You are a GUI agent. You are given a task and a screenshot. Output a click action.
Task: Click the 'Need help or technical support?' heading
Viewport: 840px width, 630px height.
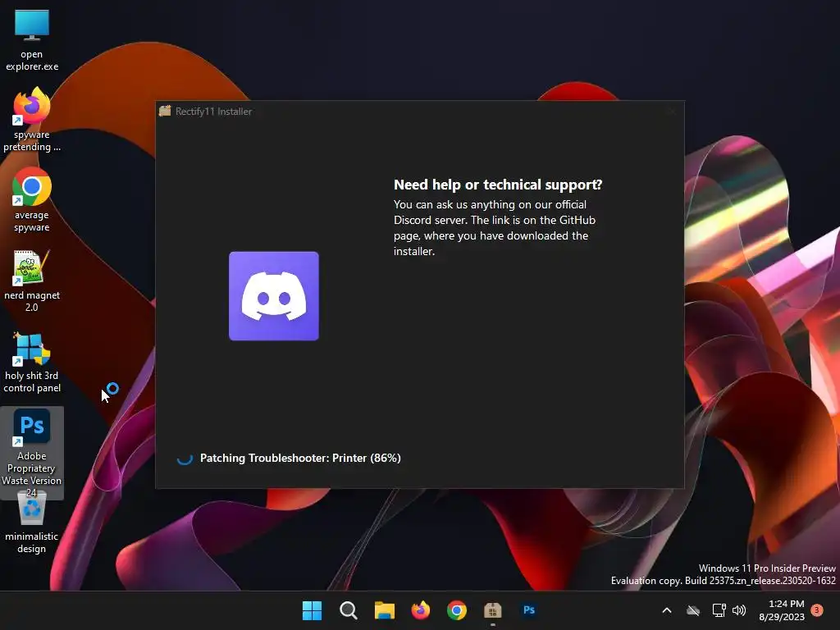pos(498,185)
